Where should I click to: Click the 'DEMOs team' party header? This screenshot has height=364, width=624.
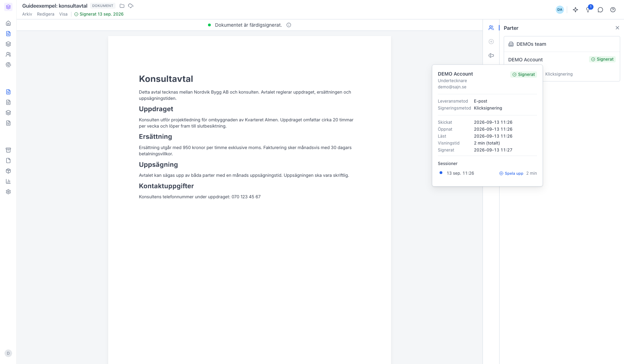[562, 44]
